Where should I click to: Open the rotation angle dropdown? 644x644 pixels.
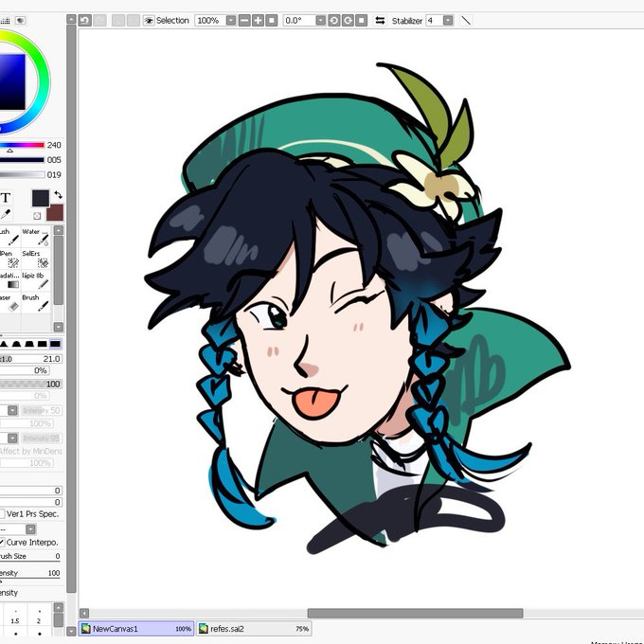[321, 21]
